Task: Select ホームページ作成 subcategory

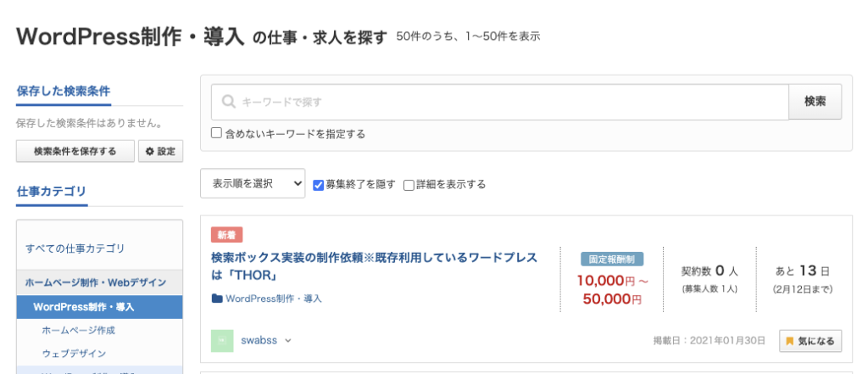Action: click(78, 330)
